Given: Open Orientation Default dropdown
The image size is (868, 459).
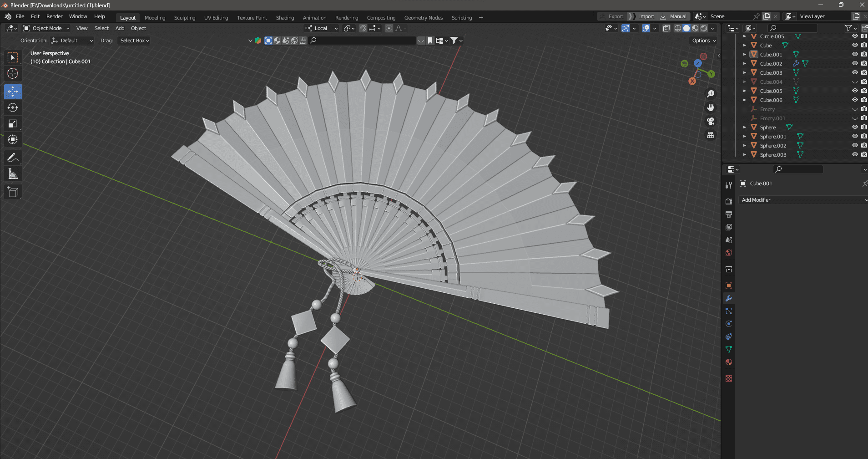Looking at the screenshot, I should 72,41.
